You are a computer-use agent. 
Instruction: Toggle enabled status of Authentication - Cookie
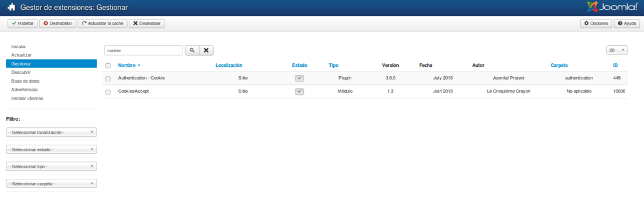pos(299,78)
